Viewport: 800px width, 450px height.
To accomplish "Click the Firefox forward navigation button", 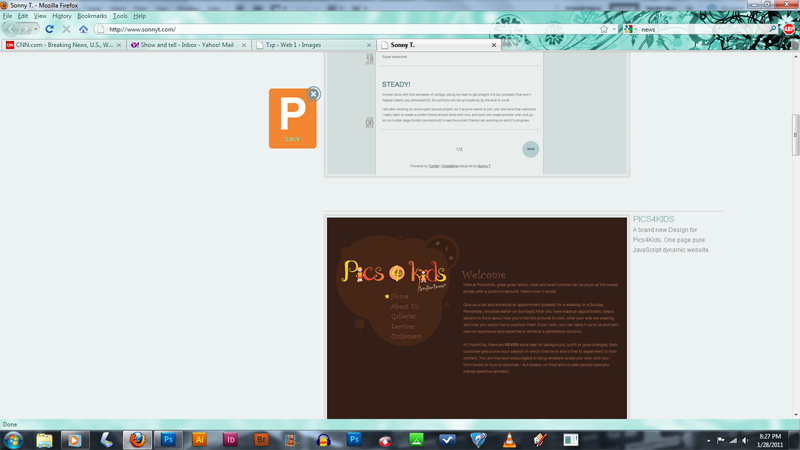I will (x=25, y=29).
